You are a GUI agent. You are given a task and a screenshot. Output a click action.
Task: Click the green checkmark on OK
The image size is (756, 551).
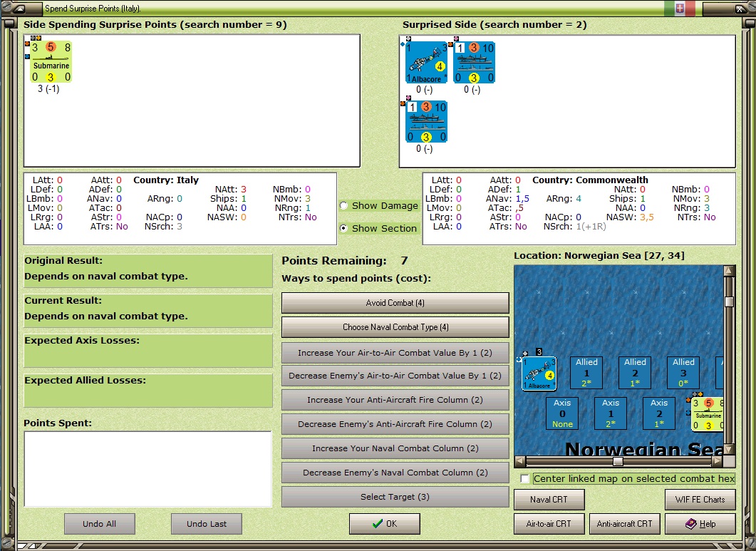[x=378, y=523]
